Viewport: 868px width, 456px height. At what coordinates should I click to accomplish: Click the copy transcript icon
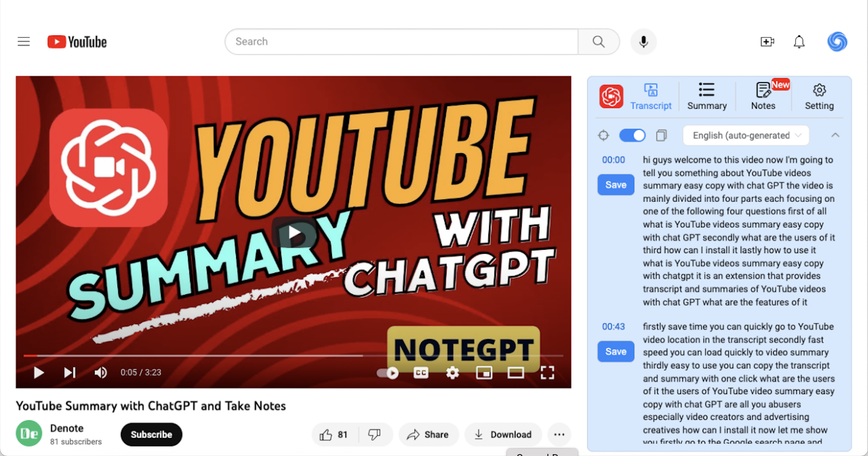(661, 135)
